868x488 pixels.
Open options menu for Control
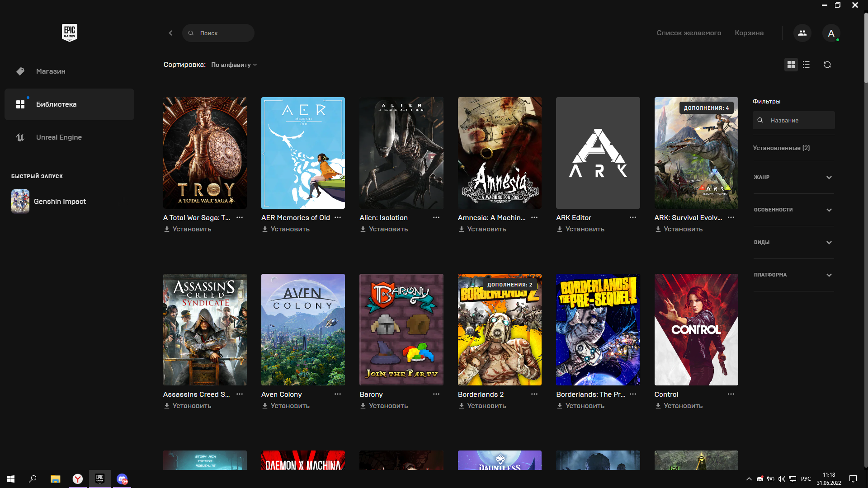click(x=731, y=394)
